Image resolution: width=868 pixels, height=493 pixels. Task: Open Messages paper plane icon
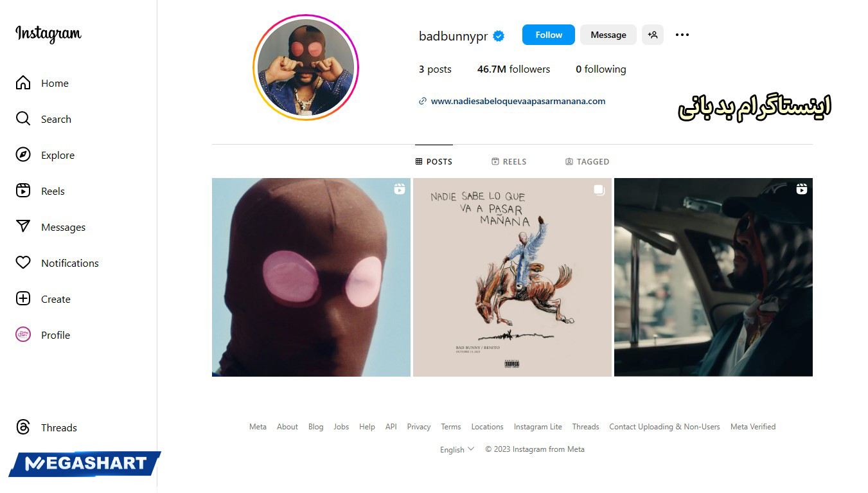click(x=23, y=227)
